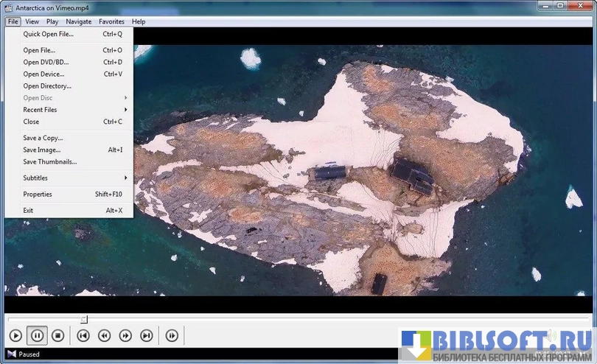This screenshot has width=597, height=364.
Task: Skip to previous file icon
Action: point(83,336)
